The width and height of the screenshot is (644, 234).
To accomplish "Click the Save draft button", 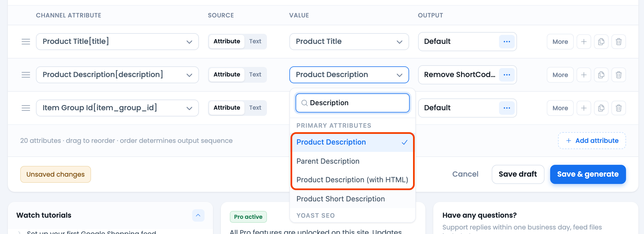I will click(x=518, y=174).
